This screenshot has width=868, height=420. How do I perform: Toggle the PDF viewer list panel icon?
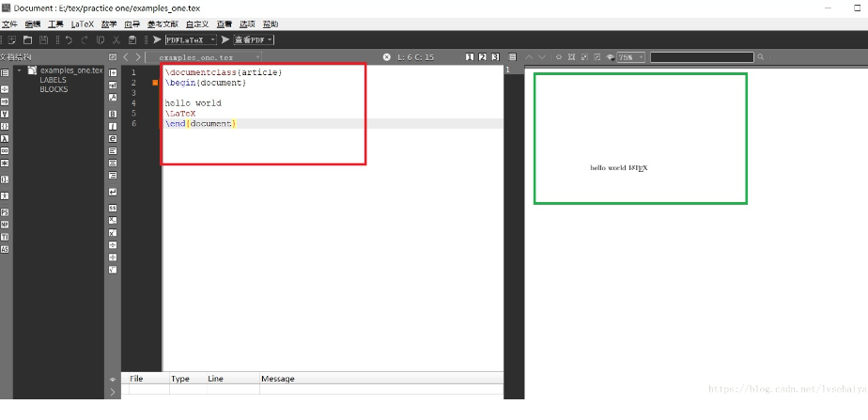pyautogui.click(x=513, y=57)
